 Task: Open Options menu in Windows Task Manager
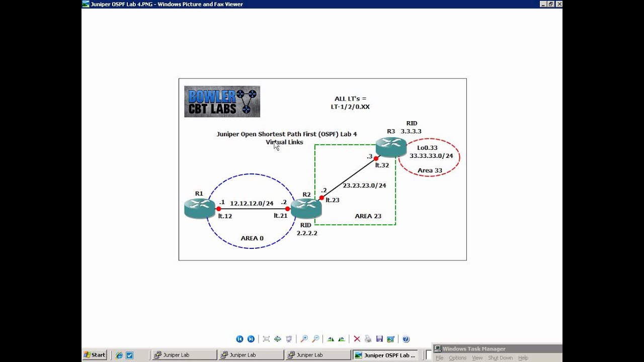(x=458, y=358)
